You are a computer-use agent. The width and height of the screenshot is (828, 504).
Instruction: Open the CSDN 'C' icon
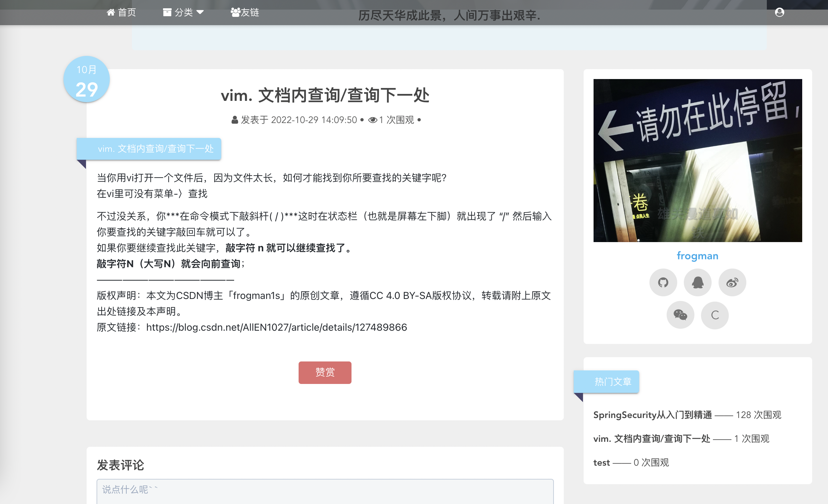pyautogui.click(x=715, y=315)
